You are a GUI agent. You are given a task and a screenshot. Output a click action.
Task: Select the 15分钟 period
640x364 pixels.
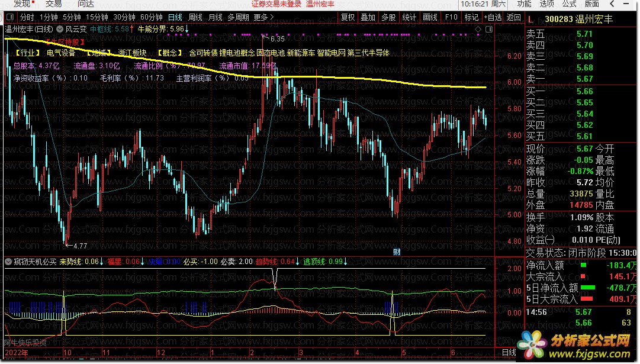point(97,17)
